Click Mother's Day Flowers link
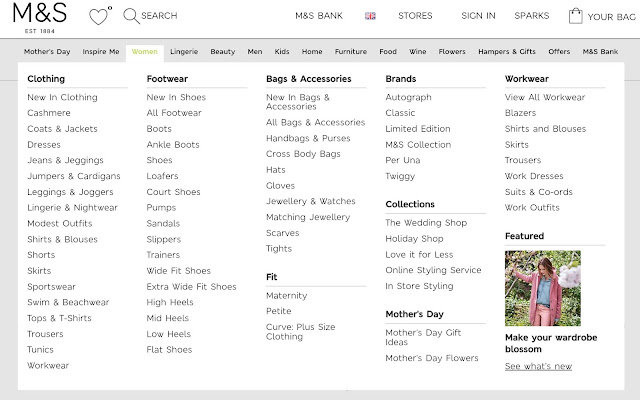This screenshot has height=400, width=640. tap(432, 358)
